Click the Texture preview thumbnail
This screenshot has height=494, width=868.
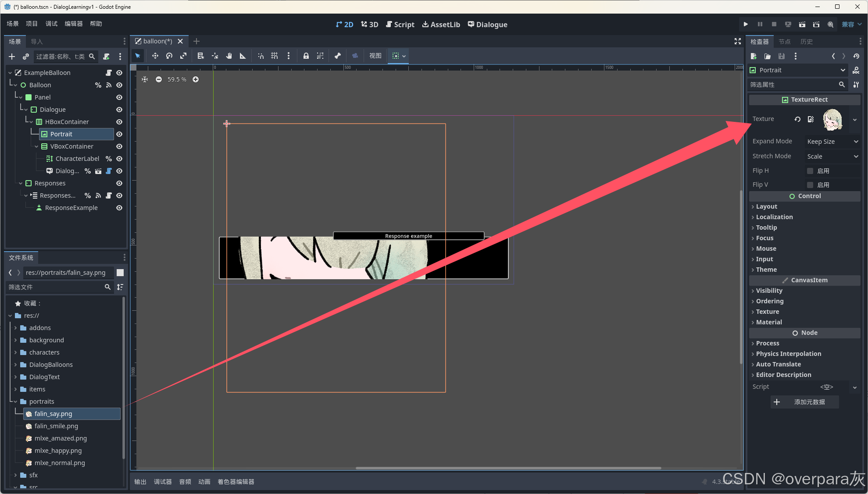tap(832, 120)
